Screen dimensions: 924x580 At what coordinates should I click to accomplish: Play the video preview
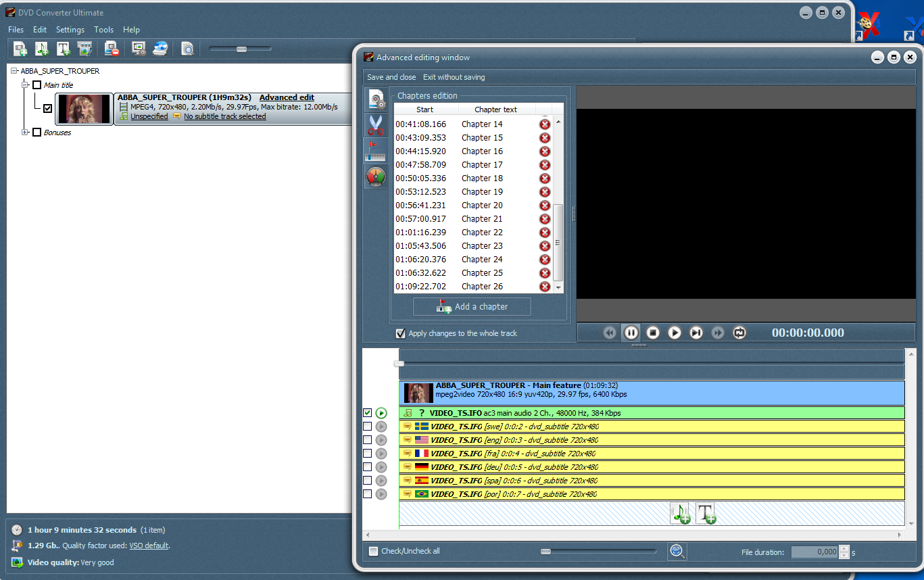(x=675, y=333)
